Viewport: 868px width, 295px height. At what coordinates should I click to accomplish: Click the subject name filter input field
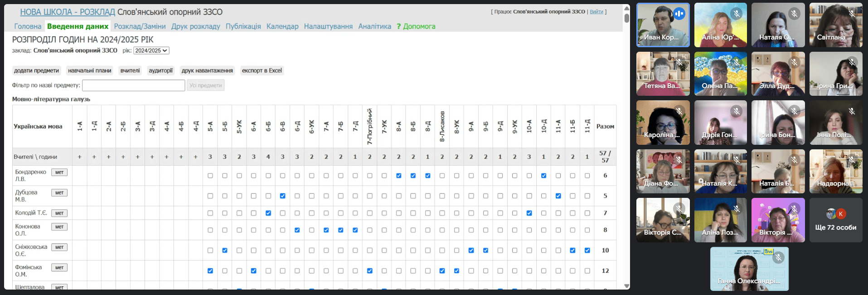coord(133,85)
